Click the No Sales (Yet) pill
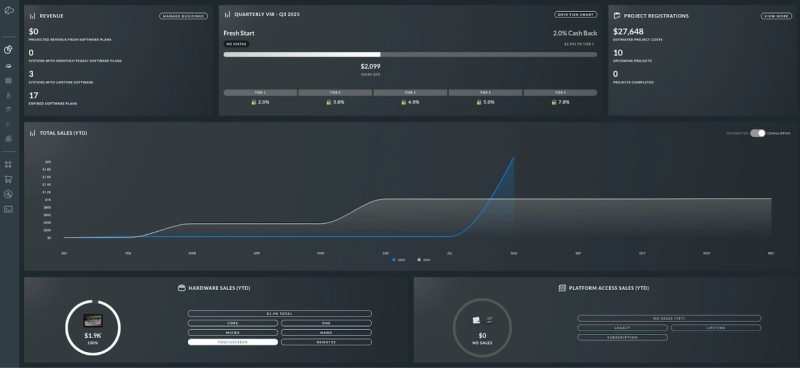Viewport: 800px width, 368px height. 669,318
